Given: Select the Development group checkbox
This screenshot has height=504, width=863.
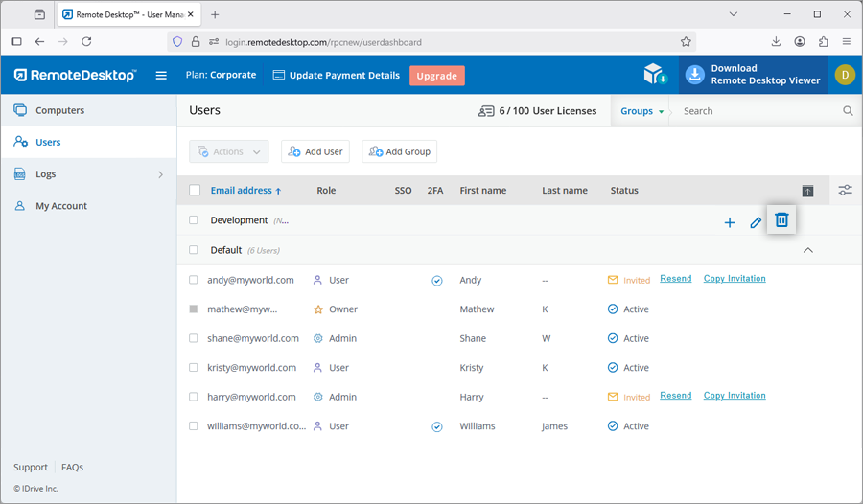Looking at the screenshot, I should [194, 220].
